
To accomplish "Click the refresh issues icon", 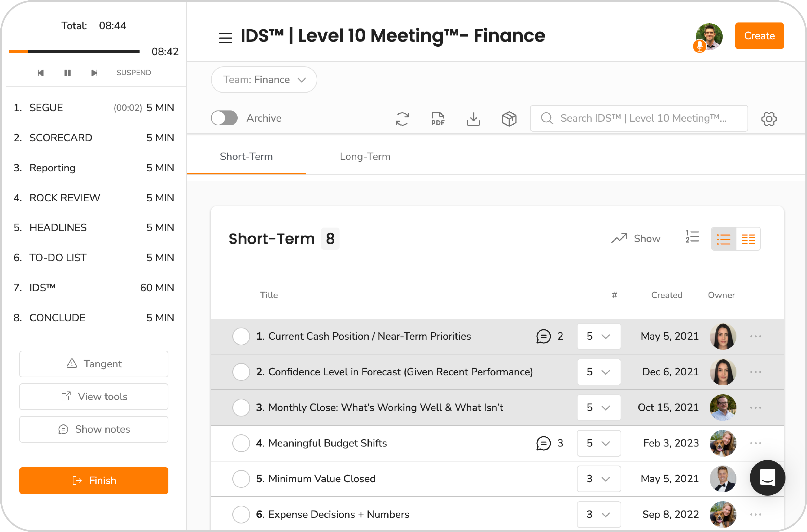I will pos(402,119).
